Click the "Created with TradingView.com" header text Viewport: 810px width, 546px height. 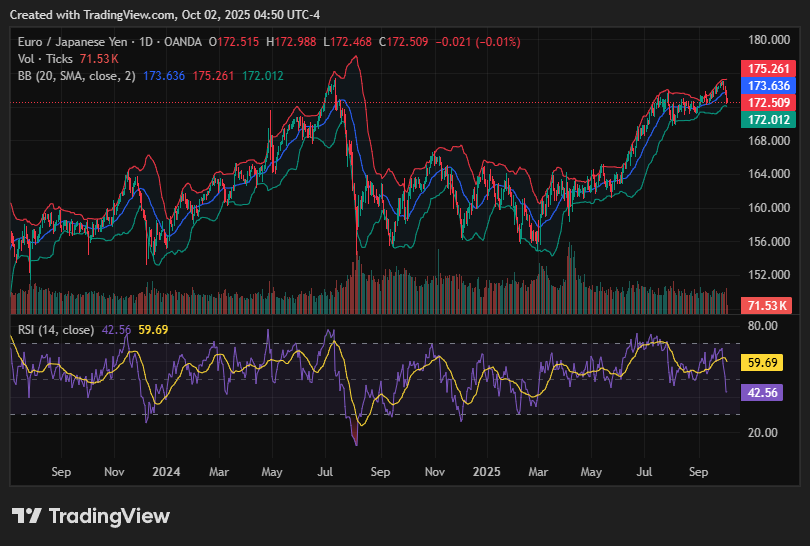pos(100,14)
